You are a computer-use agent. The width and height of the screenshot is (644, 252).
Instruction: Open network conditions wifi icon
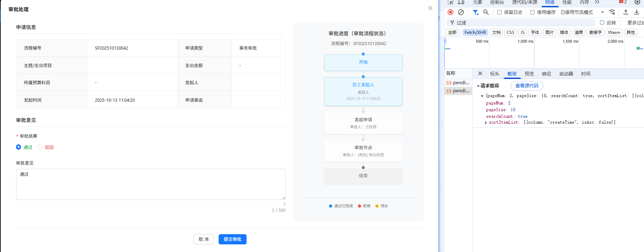click(612, 12)
